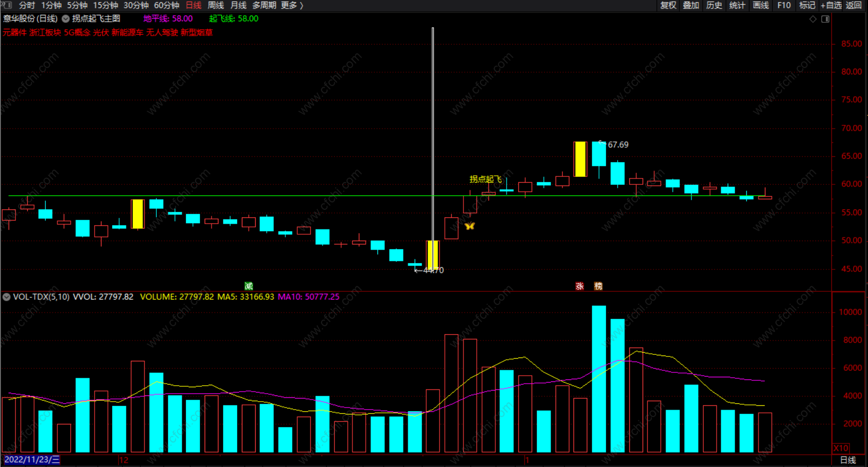
Task: Select the 周线 weekly tab
Action: (216, 5)
